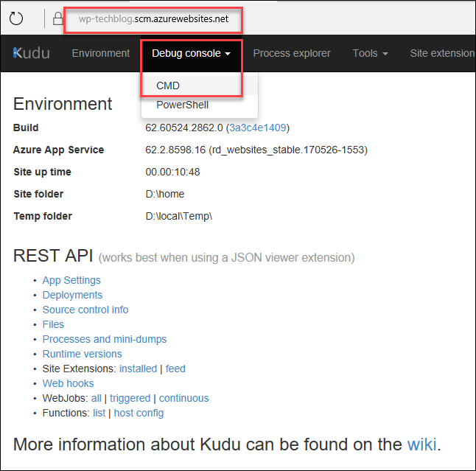Click the address bar URL field
This screenshot has height=471, width=476.
click(153, 19)
